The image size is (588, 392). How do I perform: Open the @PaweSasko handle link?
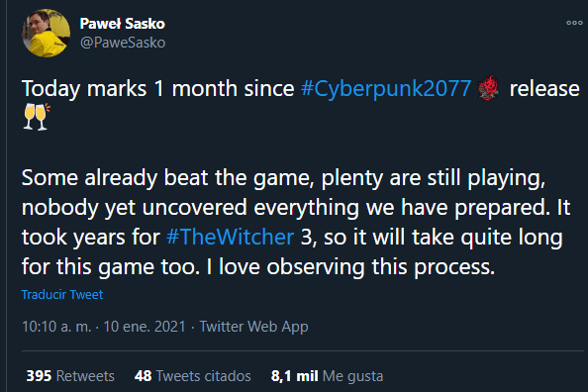pos(123,43)
